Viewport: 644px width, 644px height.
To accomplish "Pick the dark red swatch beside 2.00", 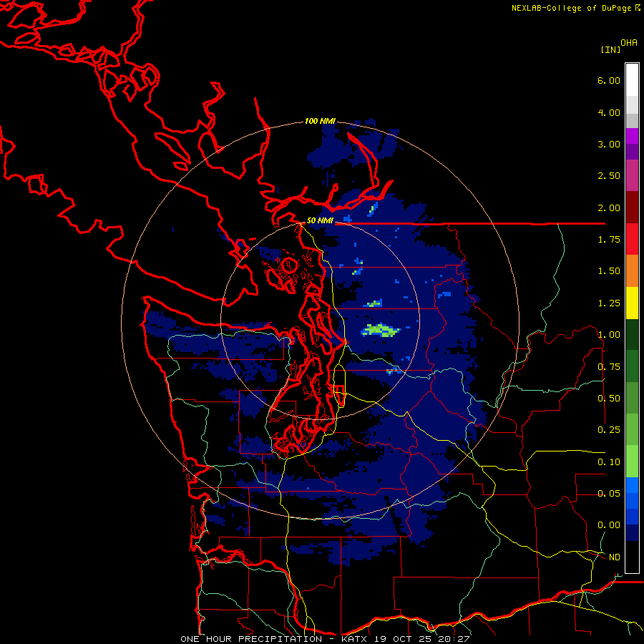I will 632,208.
